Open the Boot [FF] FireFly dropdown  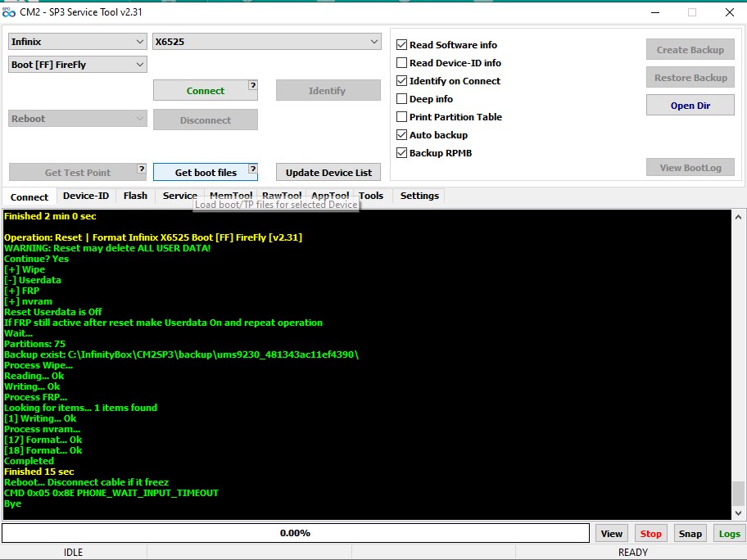[x=77, y=65]
